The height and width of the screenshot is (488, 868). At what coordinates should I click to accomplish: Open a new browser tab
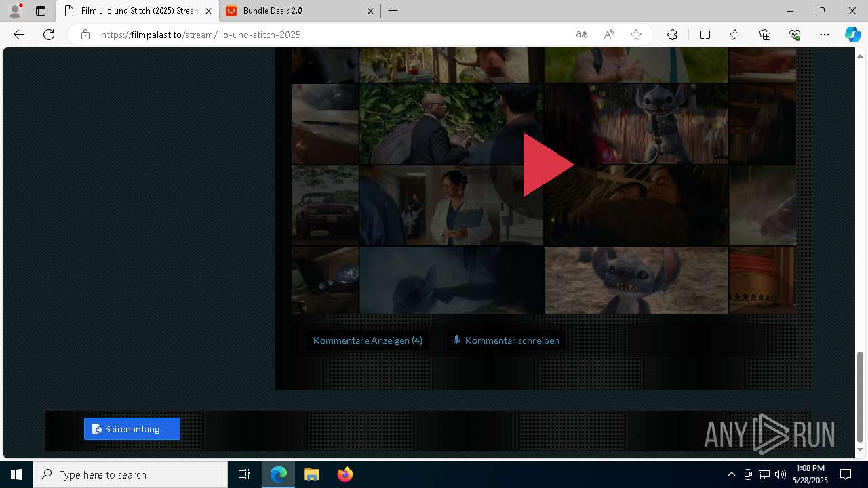(x=393, y=11)
